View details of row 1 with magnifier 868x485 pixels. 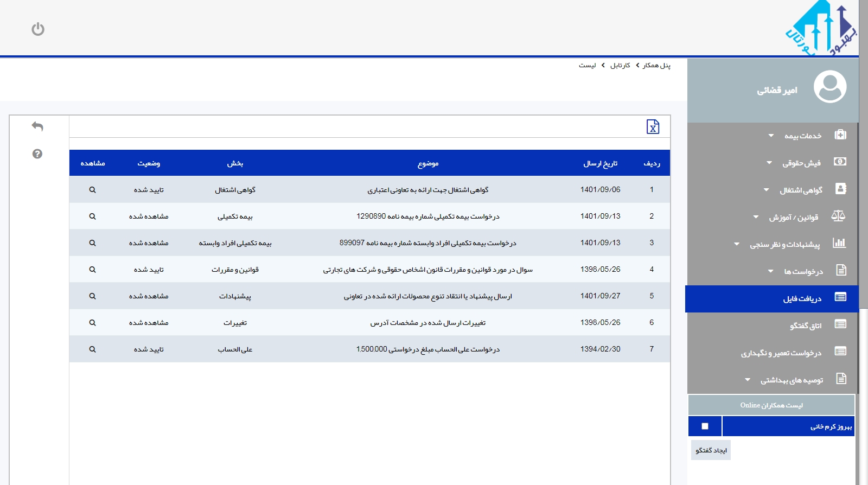[x=92, y=190]
